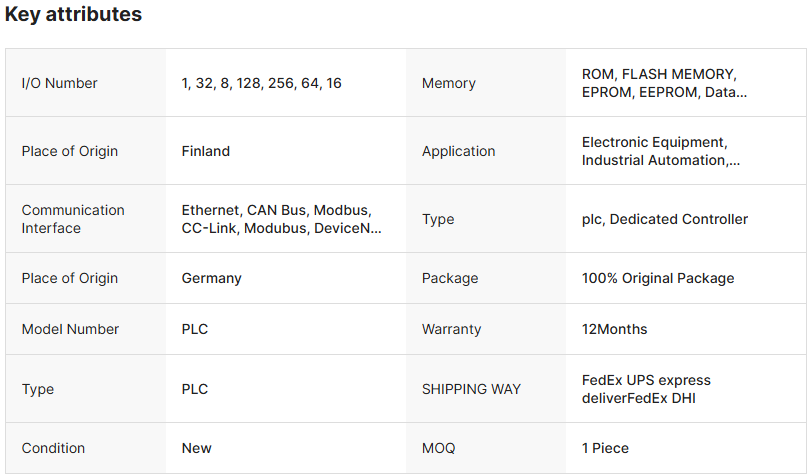Click the Communication Interface label
The image size is (807, 474).
point(73,219)
